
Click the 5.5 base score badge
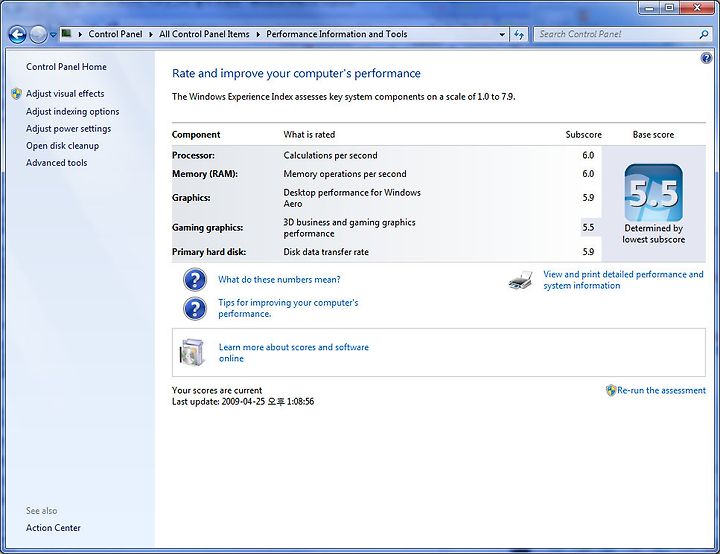653,193
